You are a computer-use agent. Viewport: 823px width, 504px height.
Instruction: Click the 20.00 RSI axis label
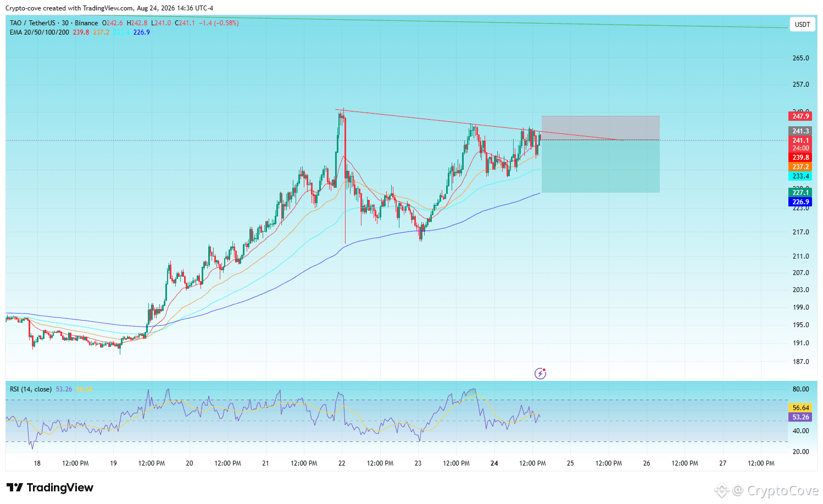coord(800,452)
